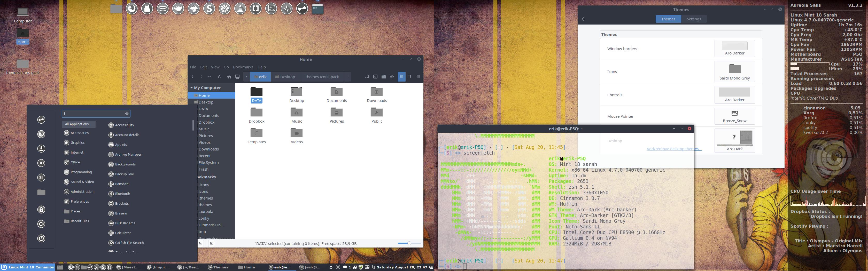
Task: Select All Applications category in menu
Action: (79, 124)
